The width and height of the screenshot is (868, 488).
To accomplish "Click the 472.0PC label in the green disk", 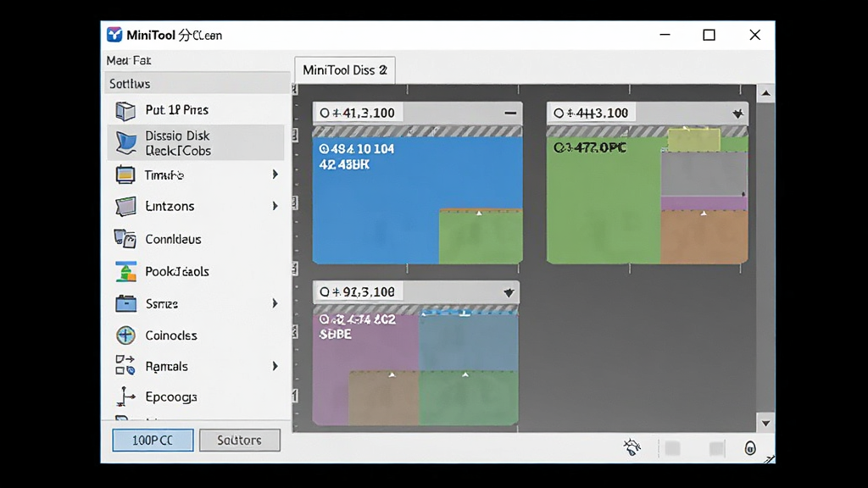I will pos(590,147).
